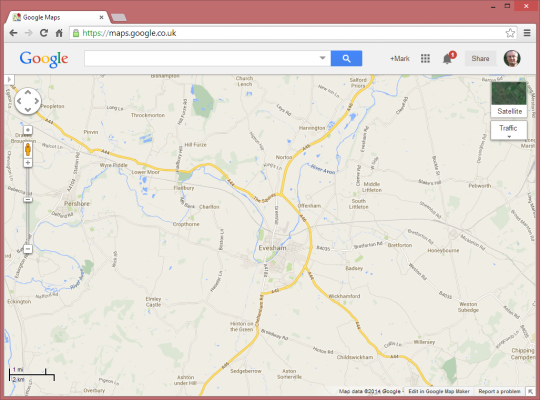Open the Chrome hamburger menu

pos(527,33)
